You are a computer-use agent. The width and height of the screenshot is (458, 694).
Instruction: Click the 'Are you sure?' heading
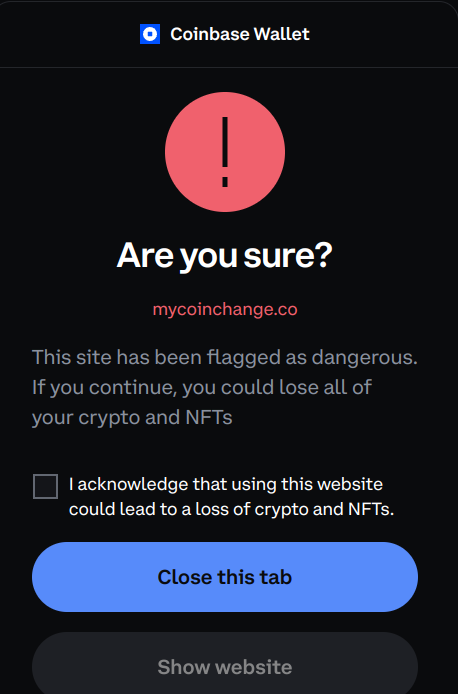click(x=224, y=256)
